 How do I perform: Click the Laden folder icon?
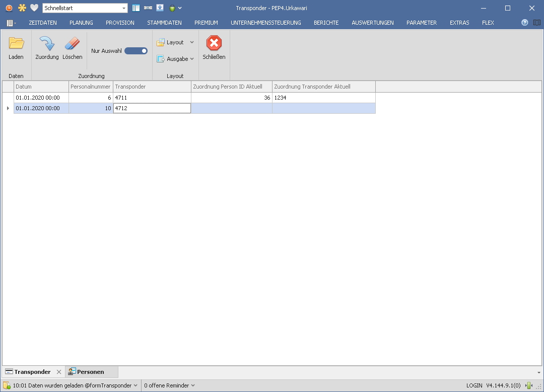tap(16, 44)
